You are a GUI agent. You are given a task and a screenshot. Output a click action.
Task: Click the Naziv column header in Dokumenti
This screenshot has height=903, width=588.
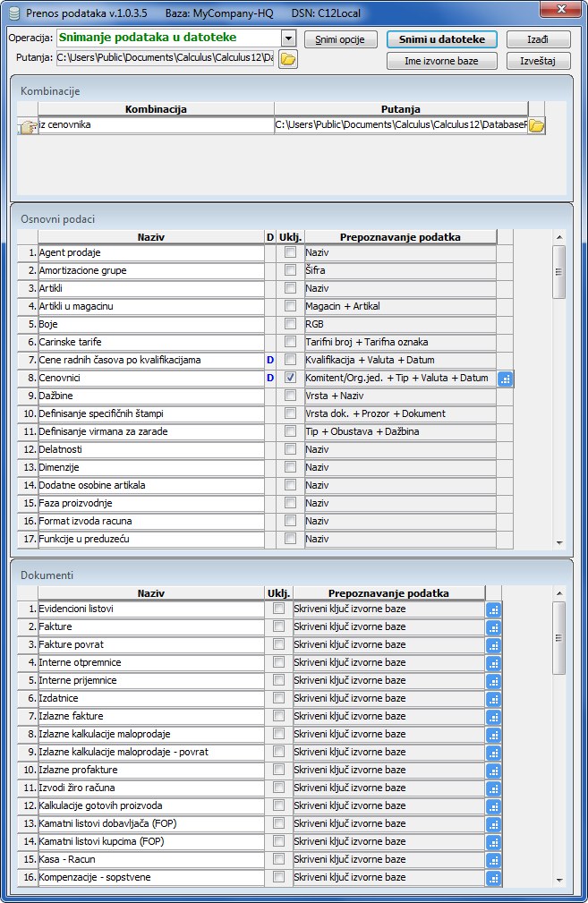151,592
